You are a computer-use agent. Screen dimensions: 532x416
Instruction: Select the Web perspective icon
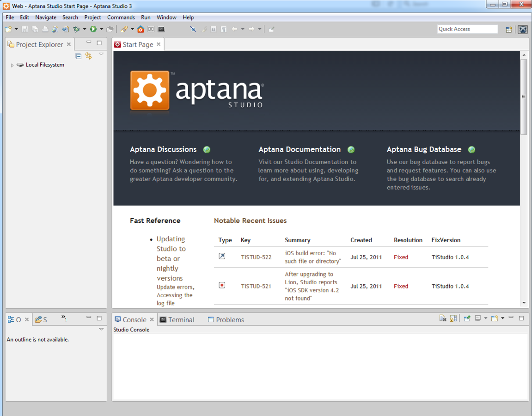[523, 30]
